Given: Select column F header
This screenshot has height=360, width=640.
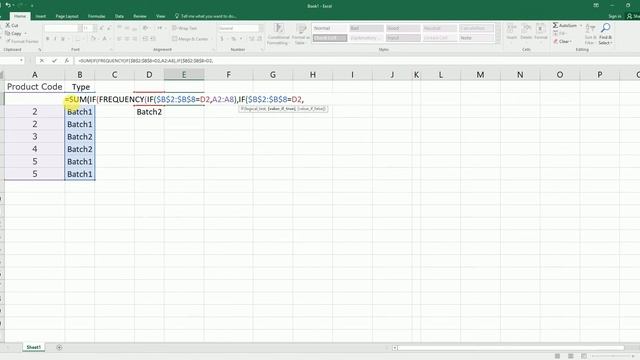Looking at the screenshot, I should (229, 75).
